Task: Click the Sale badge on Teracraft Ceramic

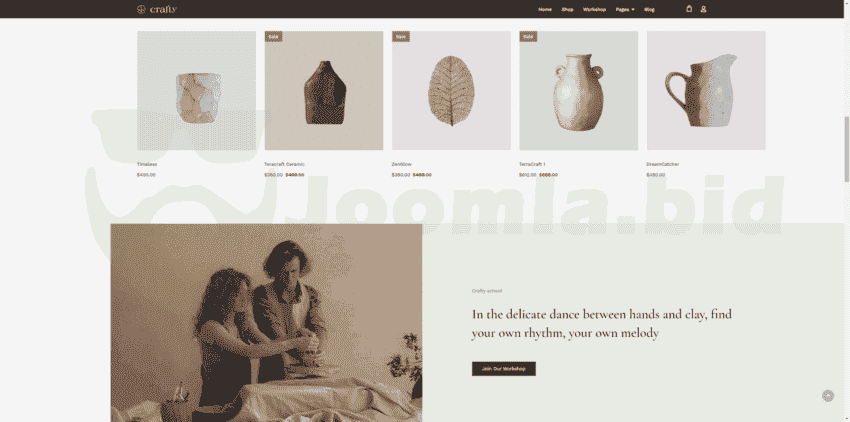Action: (273, 37)
